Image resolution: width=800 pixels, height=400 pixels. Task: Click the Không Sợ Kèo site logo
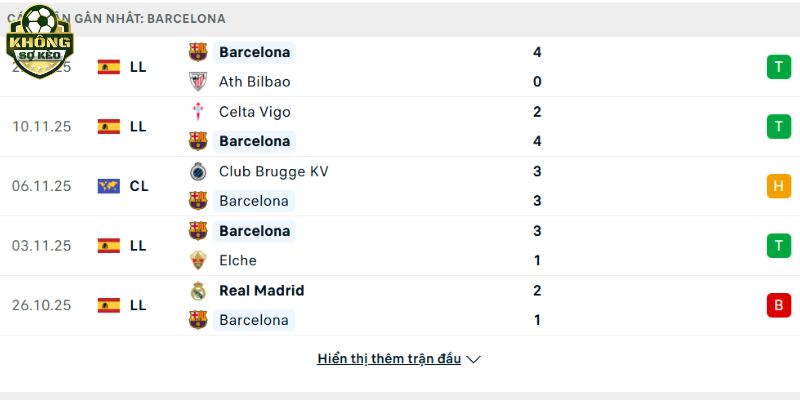40,38
